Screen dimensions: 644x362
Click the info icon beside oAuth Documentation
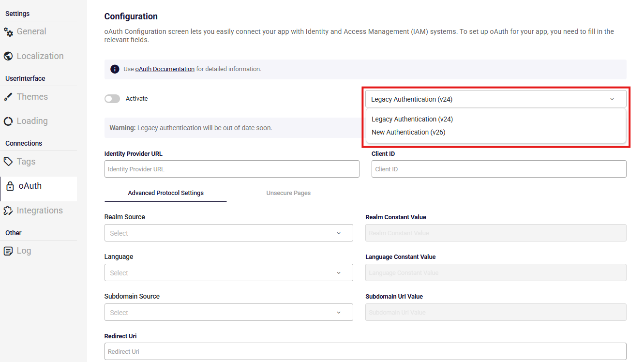tap(115, 69)
